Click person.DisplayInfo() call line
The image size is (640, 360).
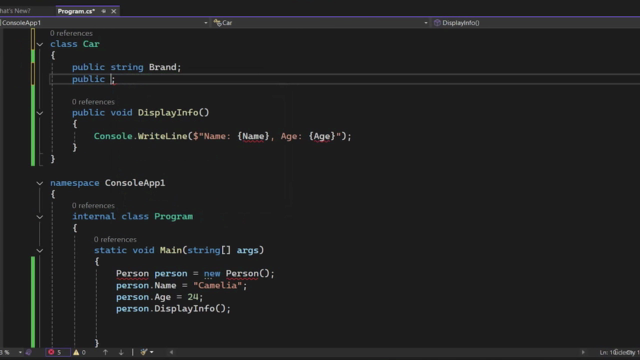[173, 309]
